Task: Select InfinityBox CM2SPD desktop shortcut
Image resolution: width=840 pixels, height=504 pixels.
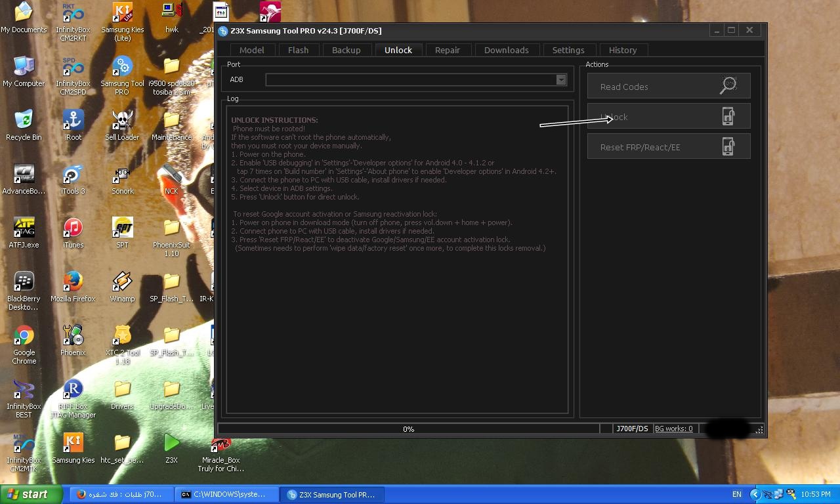Action: point(73,76)
